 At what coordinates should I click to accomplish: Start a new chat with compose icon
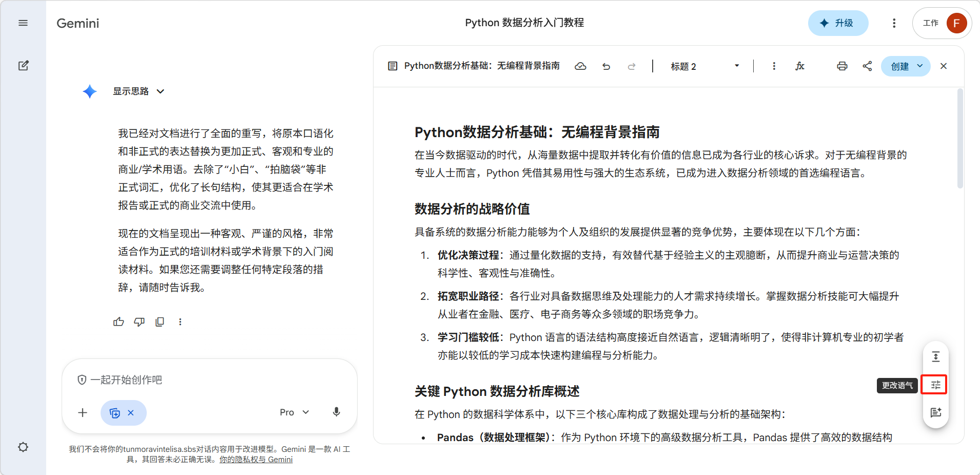[x=23, y=66]
